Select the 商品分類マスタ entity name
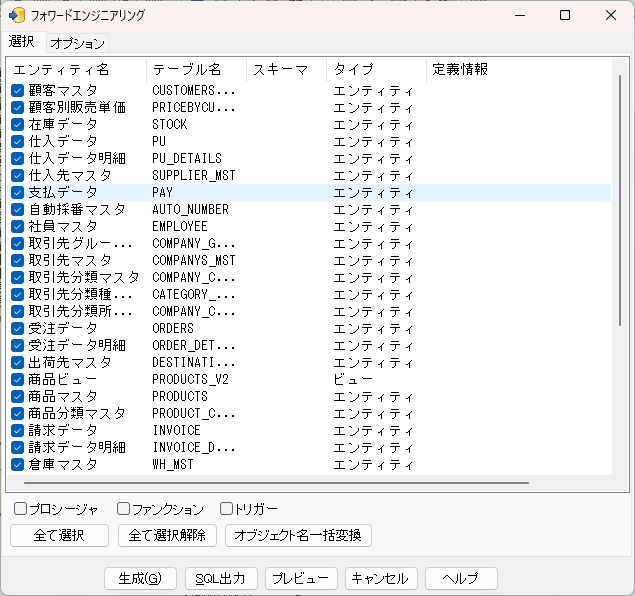635x596 pixels. (x=77, y=413)
